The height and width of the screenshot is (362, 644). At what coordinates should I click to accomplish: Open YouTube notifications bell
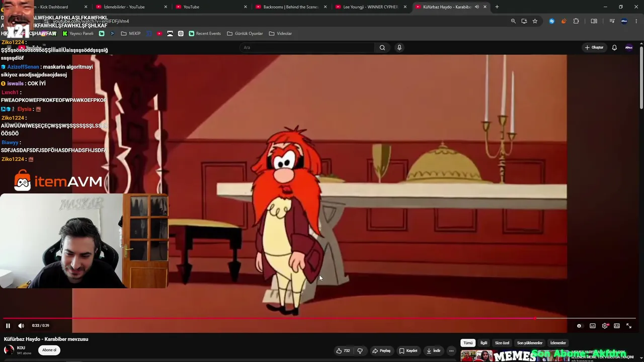click(x=614, y=48)
